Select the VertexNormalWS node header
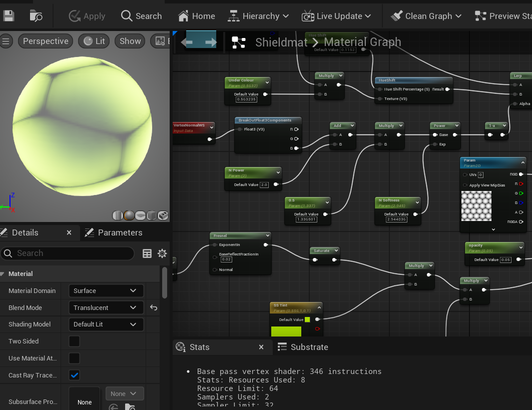 coord(194,127)
